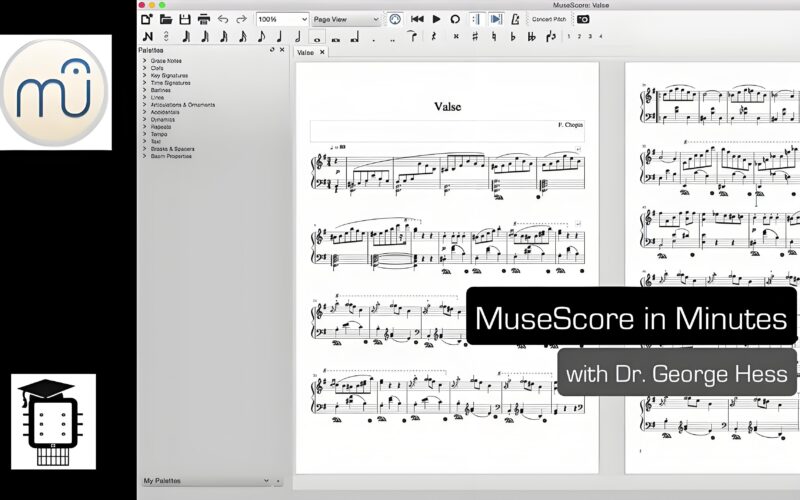Select the 16th note duration
This screenshot has width=800, height=500.
pos(242,36)
